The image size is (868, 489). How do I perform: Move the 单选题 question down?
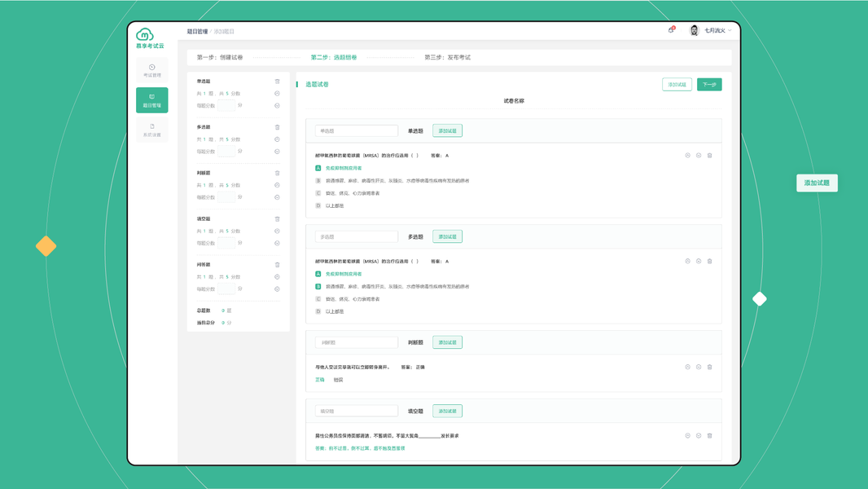pyautogui.click(x=699, y=156)
